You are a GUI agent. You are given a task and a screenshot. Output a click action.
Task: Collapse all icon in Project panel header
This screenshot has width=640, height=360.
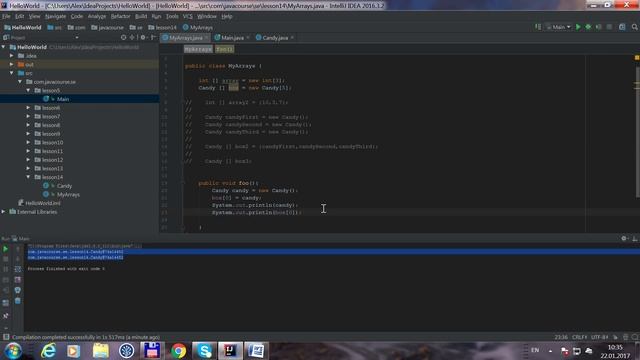pyautogui.click(x=132, y=38)
